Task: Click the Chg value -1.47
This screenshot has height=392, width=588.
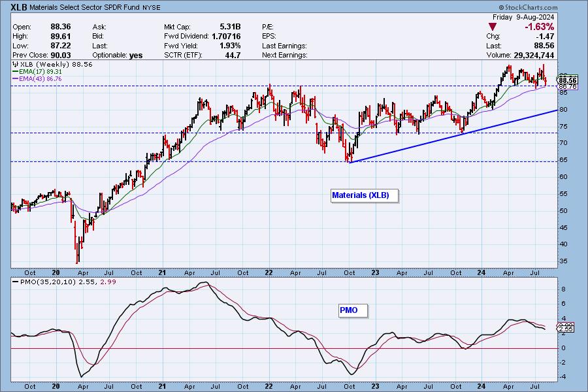Action: (x=544, y=37)
